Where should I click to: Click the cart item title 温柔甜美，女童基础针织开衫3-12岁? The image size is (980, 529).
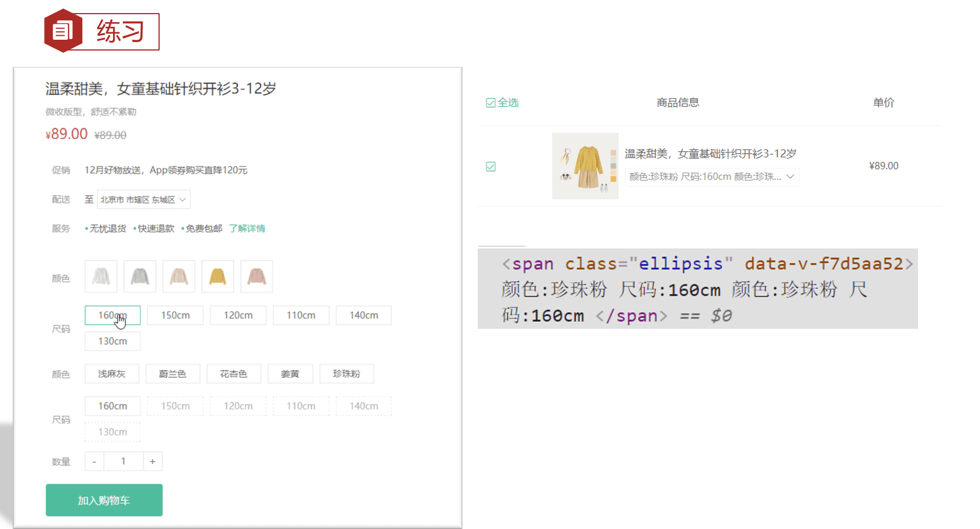(711, 153)
